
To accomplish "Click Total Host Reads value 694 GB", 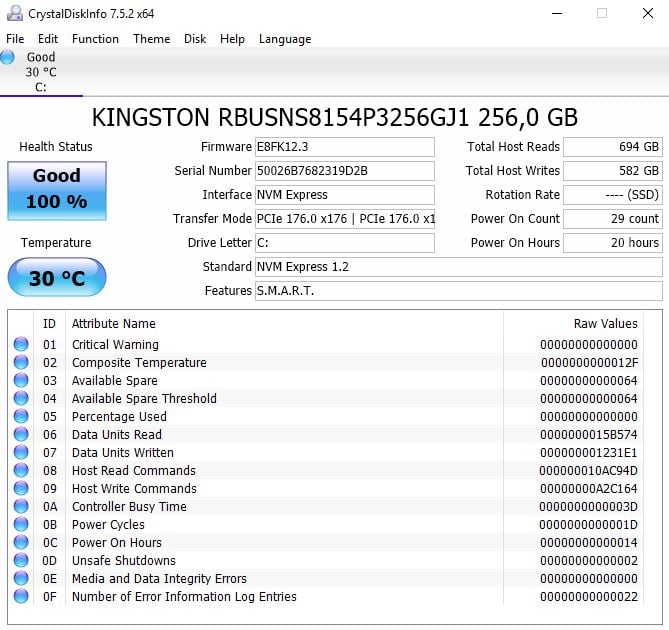I will 613,147.
